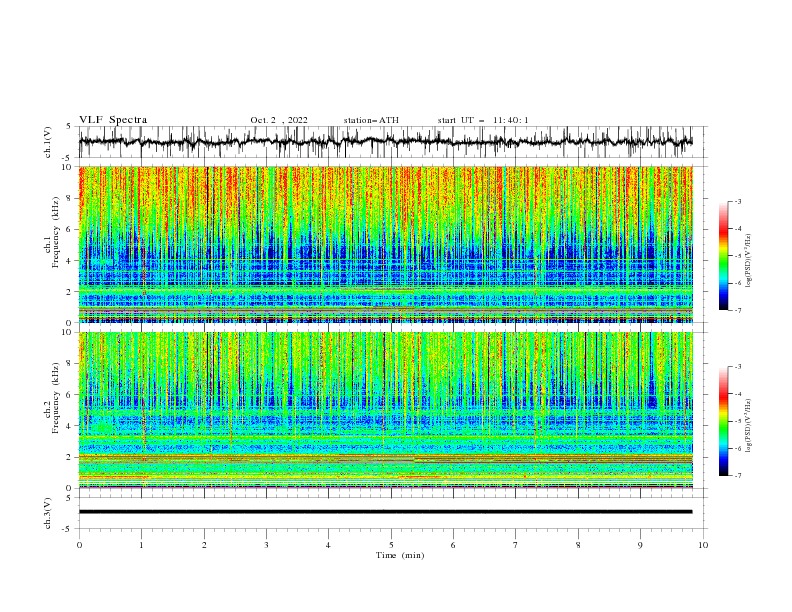Click the ch.1 colorbar scale
Viewport: 792px width, 612px height.
723,256
